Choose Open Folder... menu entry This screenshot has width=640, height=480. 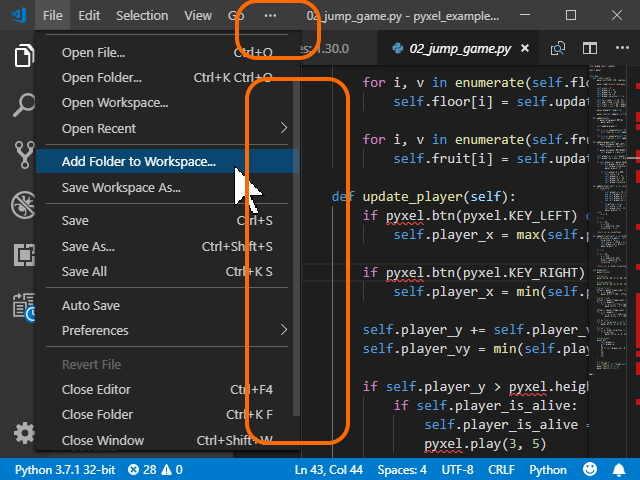pyautogui.click(x=167, y=78)
